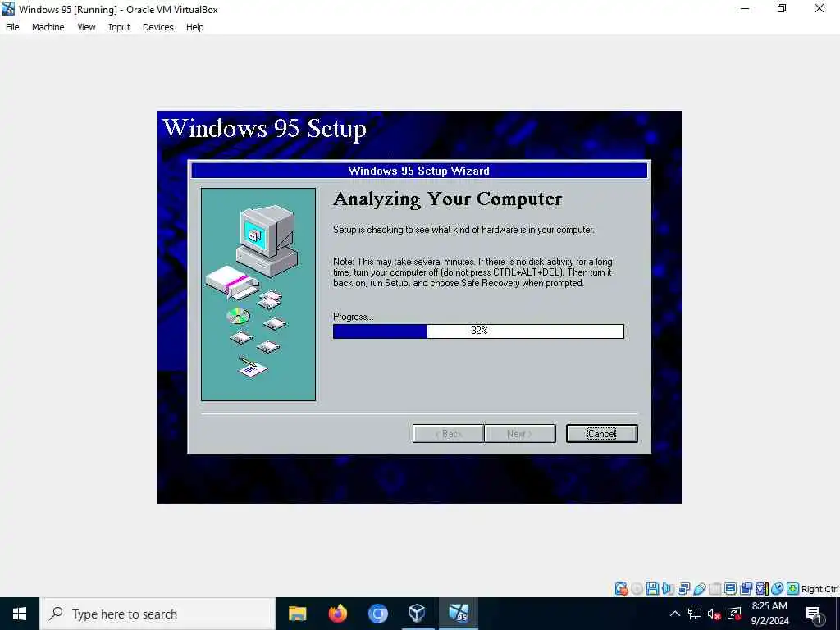840x630 pixels.
Task: Minimize the VirtualBox window
Action: pyautogui.click(x=745, y=9)
